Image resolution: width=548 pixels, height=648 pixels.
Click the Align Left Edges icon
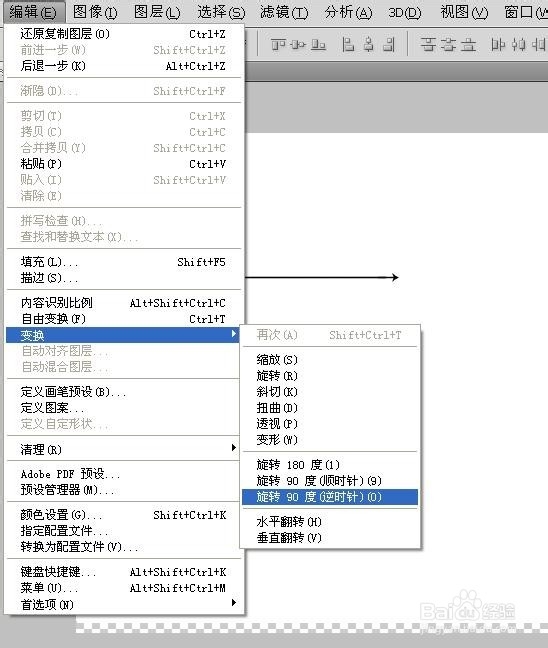click(x=348, y=44)
